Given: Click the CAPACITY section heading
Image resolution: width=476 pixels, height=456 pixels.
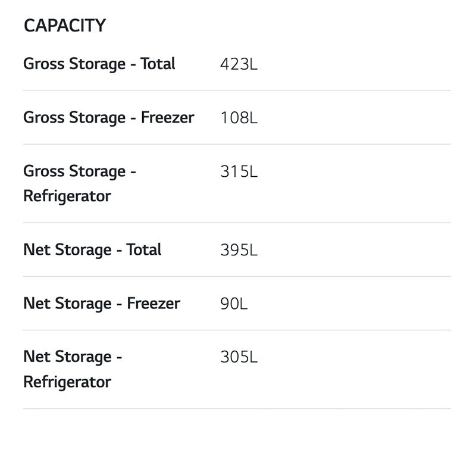Looking at the screenshot, I should 64,26.
